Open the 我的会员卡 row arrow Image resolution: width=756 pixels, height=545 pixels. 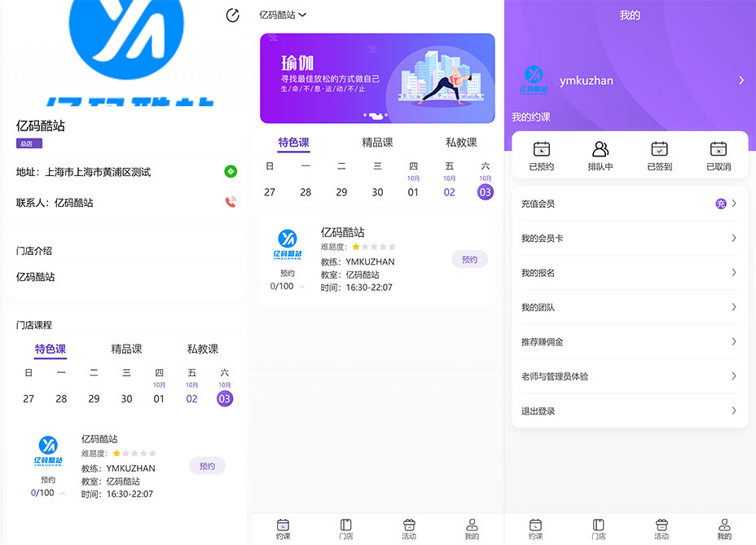pos(734,238)
